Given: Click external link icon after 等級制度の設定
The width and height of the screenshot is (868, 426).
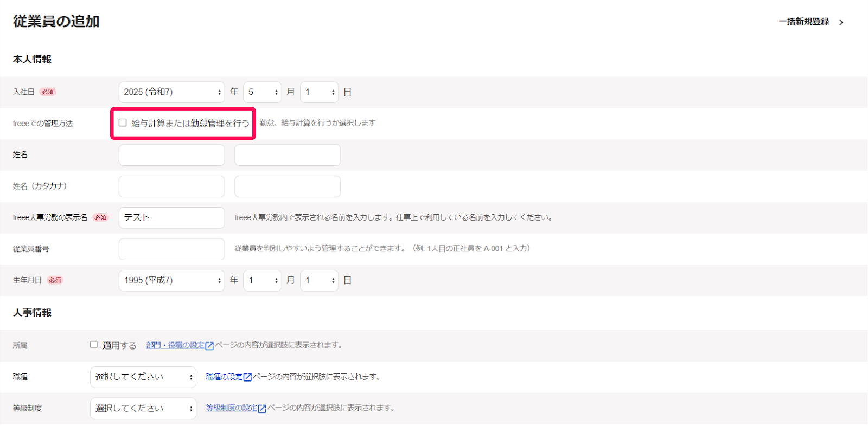Looking at the screenshot, I should (x=262, y=409).
